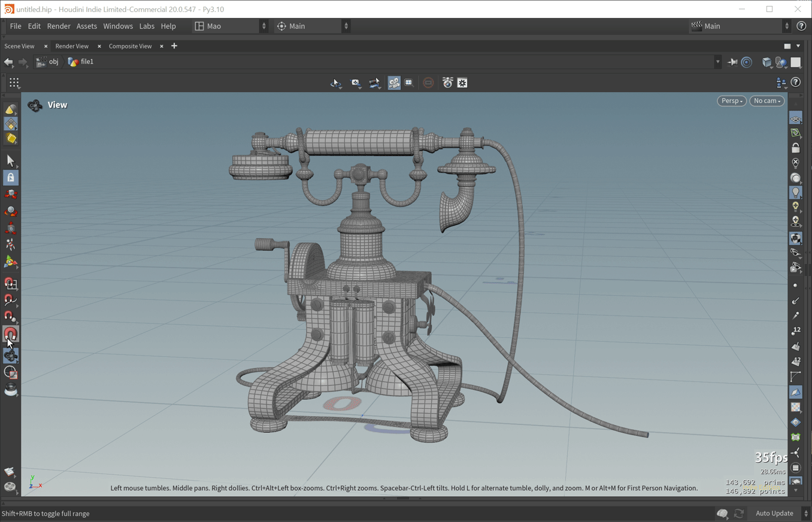Select the arrow Select tool in left toolbar
This screenshot has width=812, height=522.
[11, 160]
